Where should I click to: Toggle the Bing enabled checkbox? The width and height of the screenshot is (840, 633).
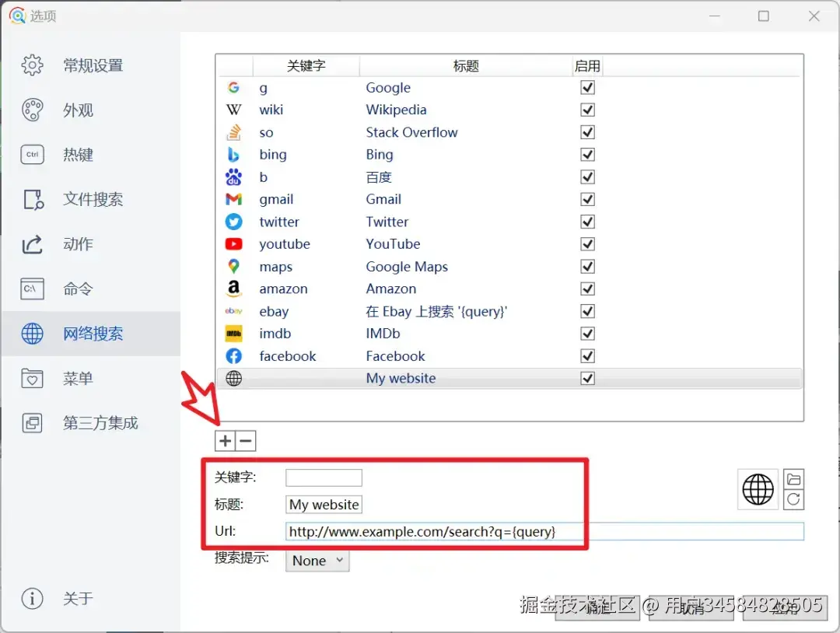(588, 154)
